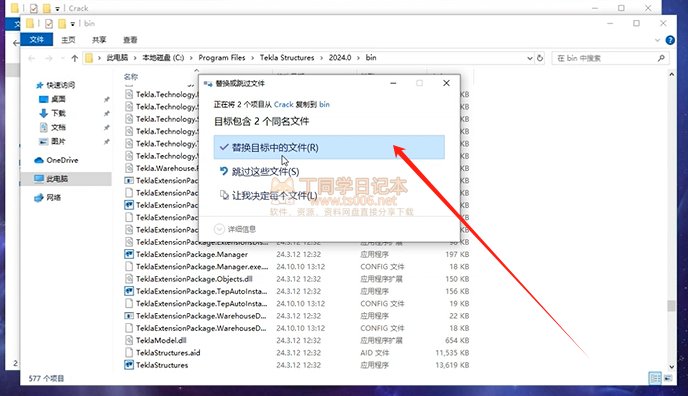
Task: Minimize the replace or skip dialog
Action: pos(393,83)
